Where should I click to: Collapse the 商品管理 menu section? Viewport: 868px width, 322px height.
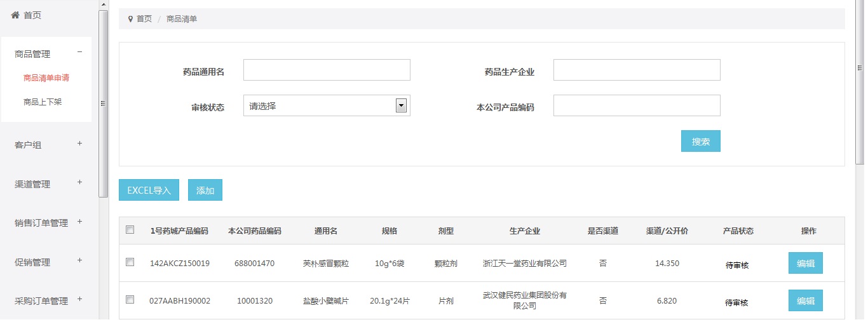(79, 53)
